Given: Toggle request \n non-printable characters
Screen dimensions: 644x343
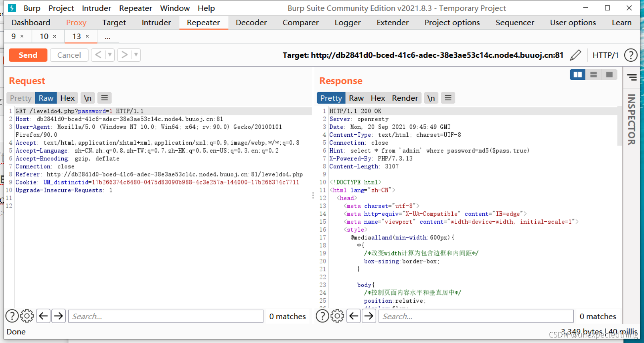Looking at the screenshot, I should [87, 98].
